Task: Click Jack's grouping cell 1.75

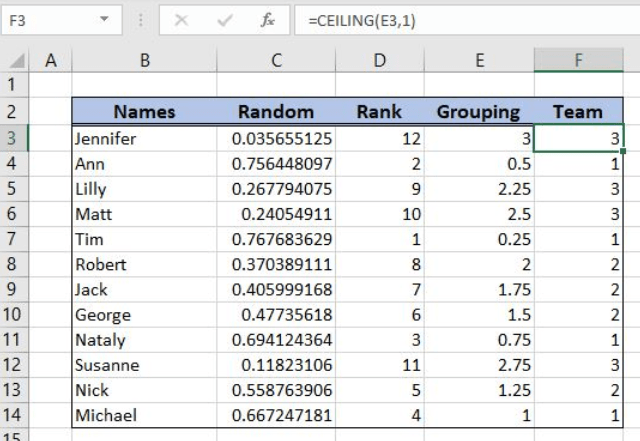Action: click(x=480, y=289)
